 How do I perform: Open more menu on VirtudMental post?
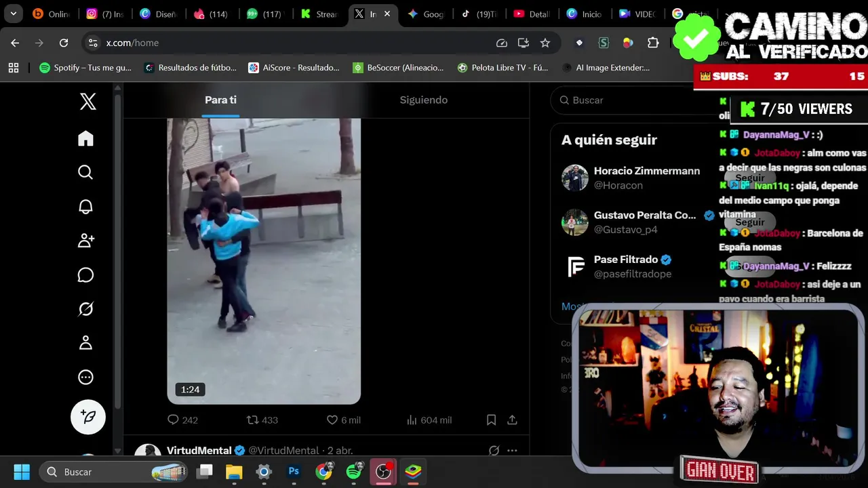pyautogui.click(x=512, y=450)
